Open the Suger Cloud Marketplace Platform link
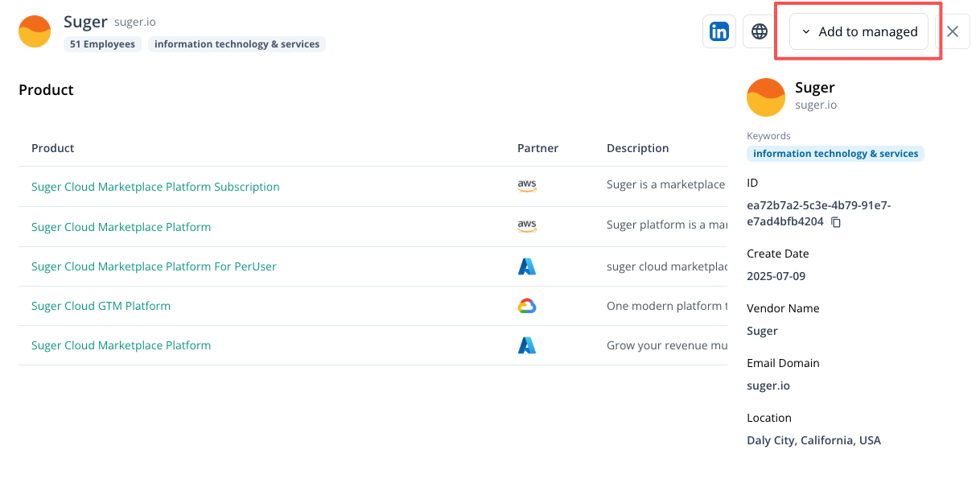980x491 pixels. click(121, 226)
